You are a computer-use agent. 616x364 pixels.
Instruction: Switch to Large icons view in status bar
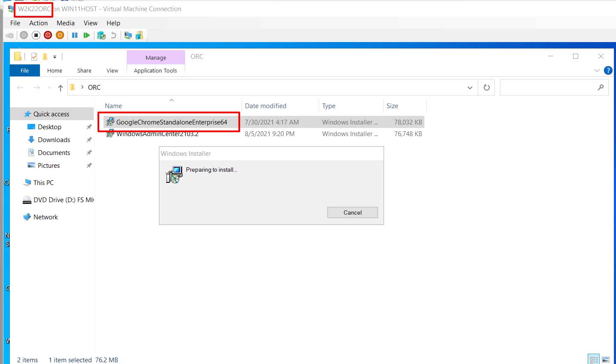(x=606, y=360)
